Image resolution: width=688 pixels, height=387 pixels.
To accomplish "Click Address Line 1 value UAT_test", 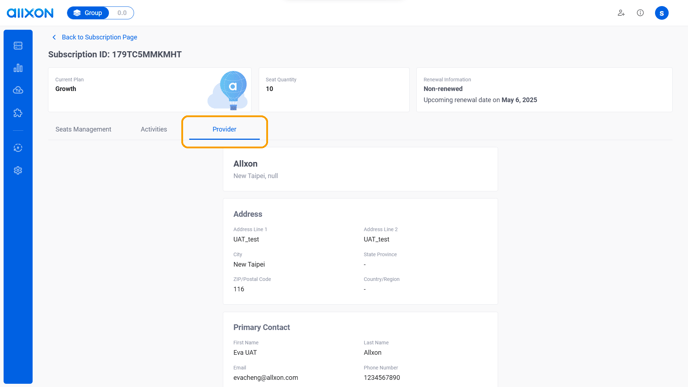I will [246, 239].
